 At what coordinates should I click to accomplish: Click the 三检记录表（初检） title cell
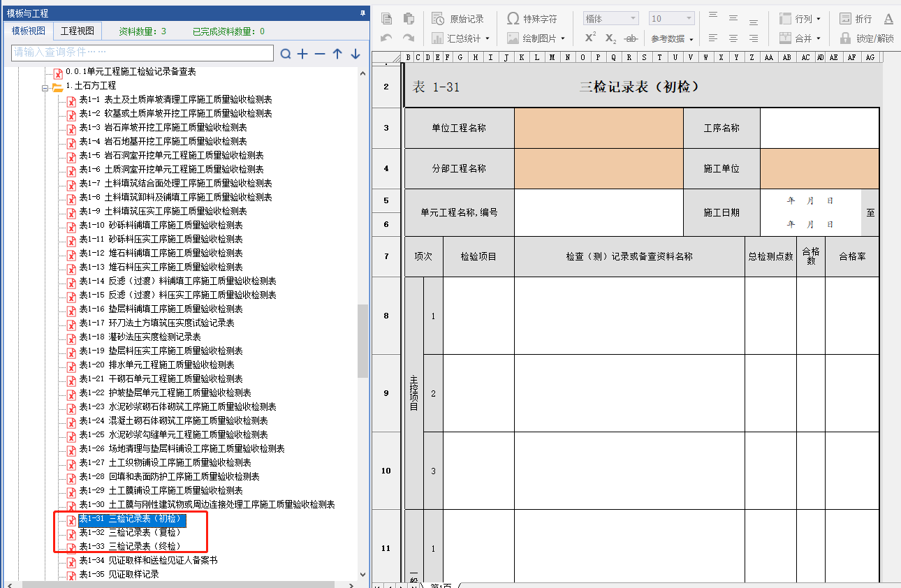[640, 87]
